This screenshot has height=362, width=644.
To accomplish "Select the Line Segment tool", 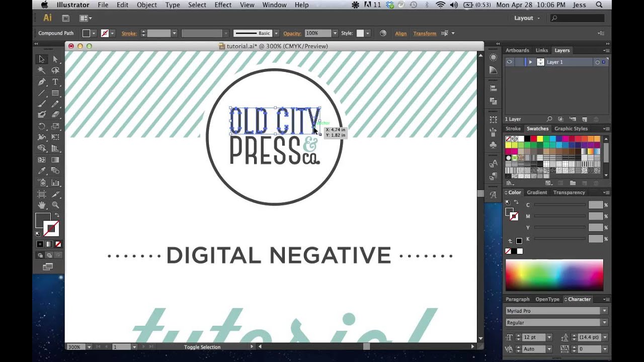I will (42, 93).
